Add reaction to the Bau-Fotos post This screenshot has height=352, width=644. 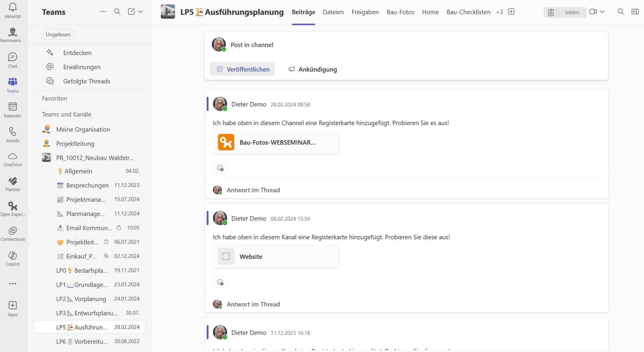220,168
